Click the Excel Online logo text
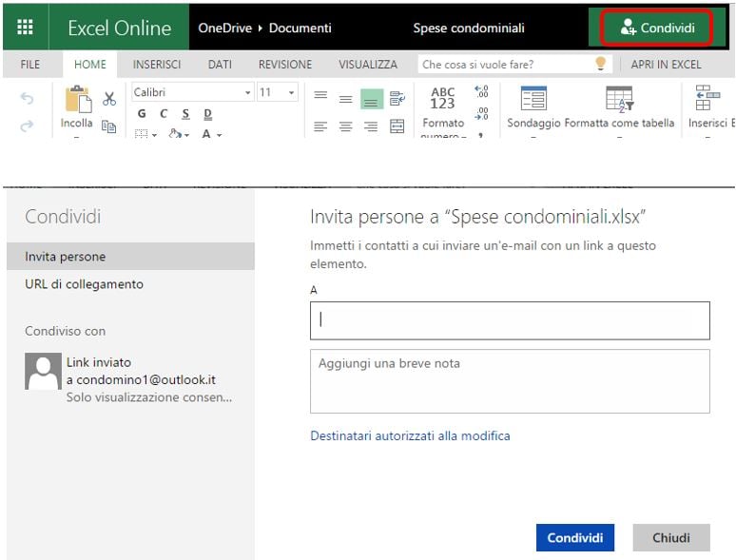 119,28
